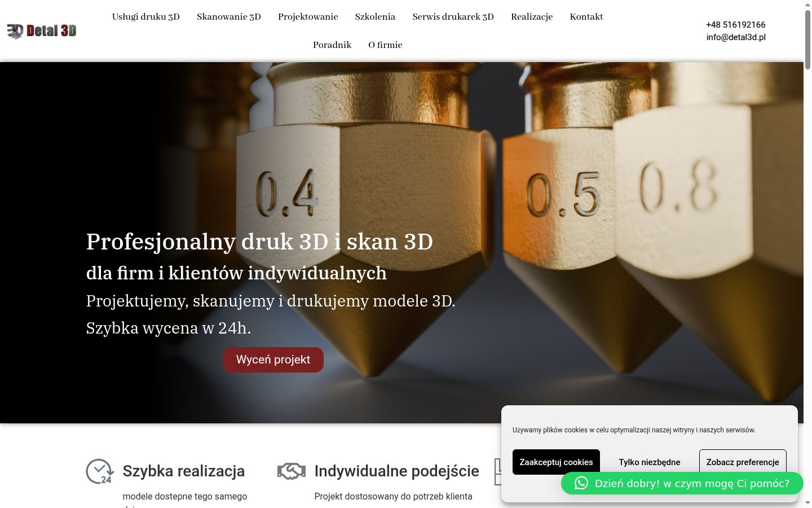
Task: Click the WhatsApp icon in chat bubble
Action: coord(581,483)
